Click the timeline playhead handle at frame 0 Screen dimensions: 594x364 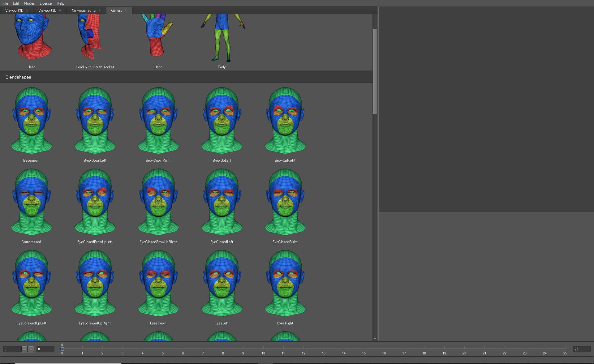[x=62, y=349]
